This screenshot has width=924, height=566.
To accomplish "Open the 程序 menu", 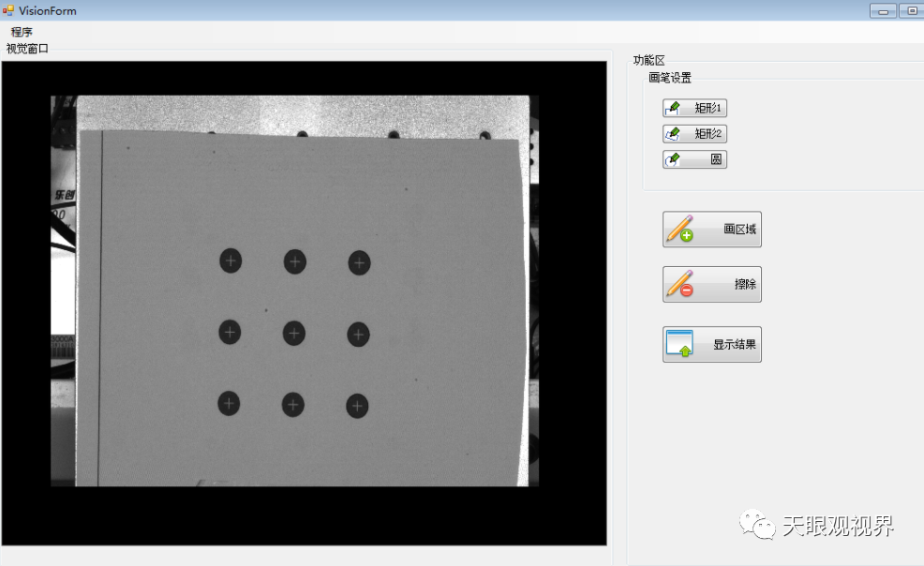I will [22, 32].
